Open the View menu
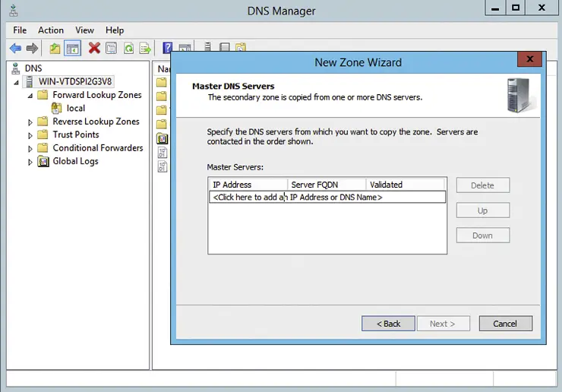 click(x=84, y=30)
